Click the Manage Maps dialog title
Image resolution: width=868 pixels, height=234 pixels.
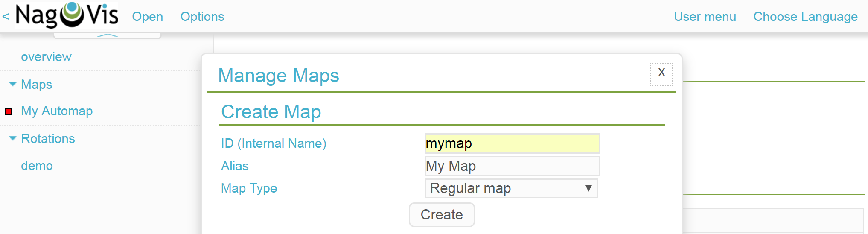(279, 76)
